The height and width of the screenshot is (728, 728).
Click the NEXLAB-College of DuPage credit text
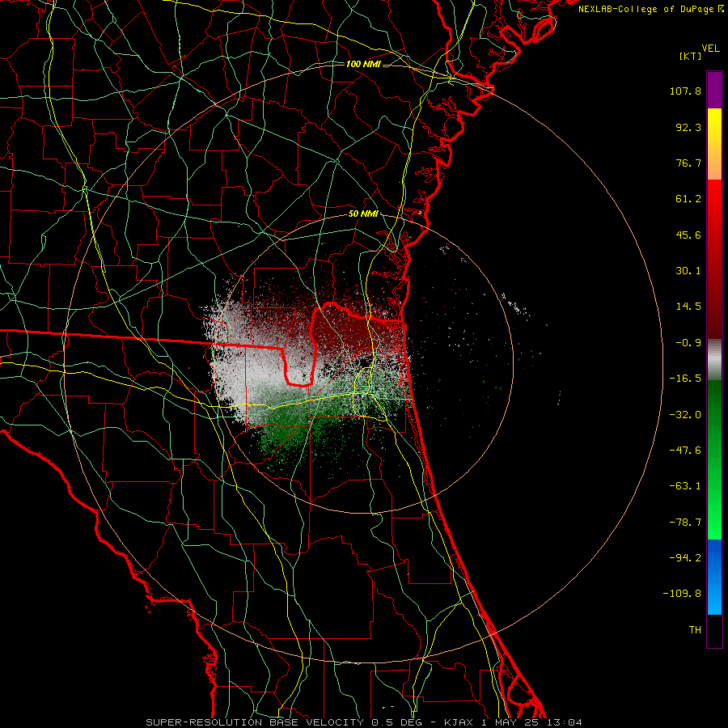pos(650,9)
